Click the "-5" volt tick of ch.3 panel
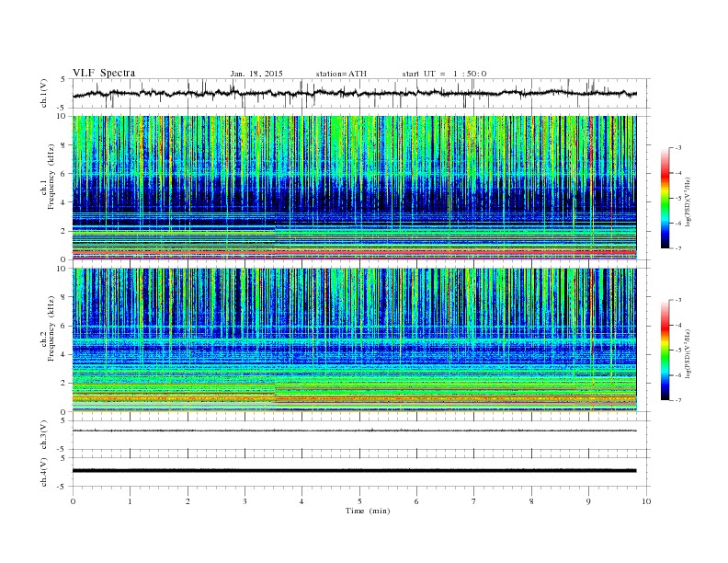Viewport: 728px width, 563px height. [63, 449]
